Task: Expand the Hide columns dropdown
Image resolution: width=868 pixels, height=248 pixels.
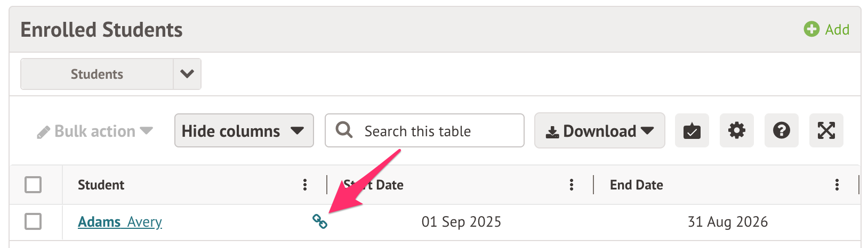Action: coord(244,131)
